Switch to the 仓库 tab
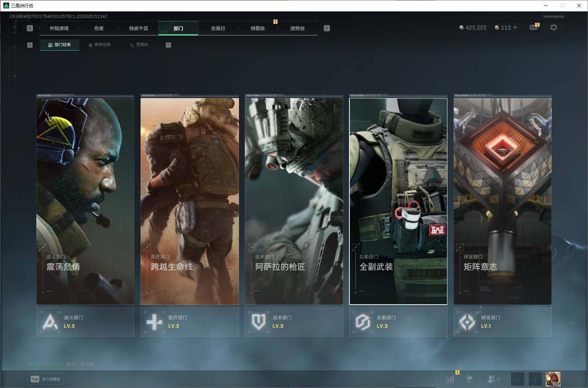 [x=99, y=28]
